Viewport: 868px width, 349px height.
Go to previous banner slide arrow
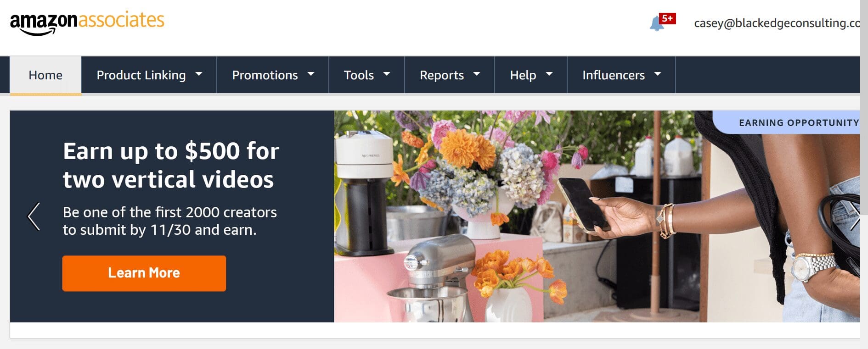pos(34,216)
